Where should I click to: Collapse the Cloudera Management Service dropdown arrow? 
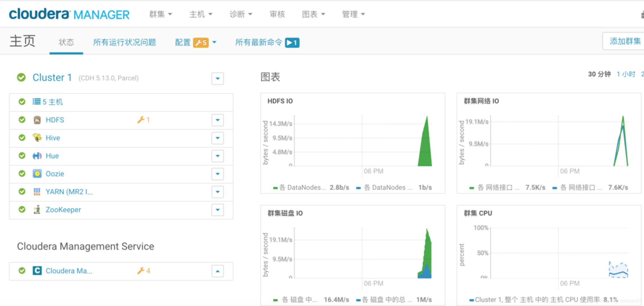coord(217,271)
